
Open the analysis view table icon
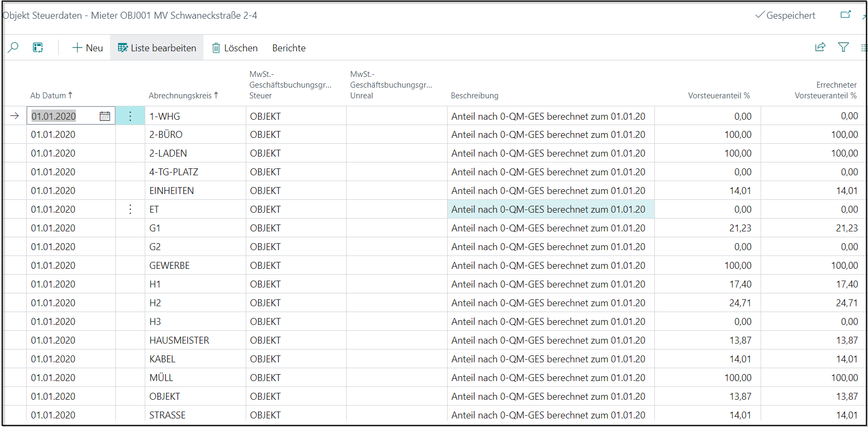pyautogui.click(x=38, y=48)
